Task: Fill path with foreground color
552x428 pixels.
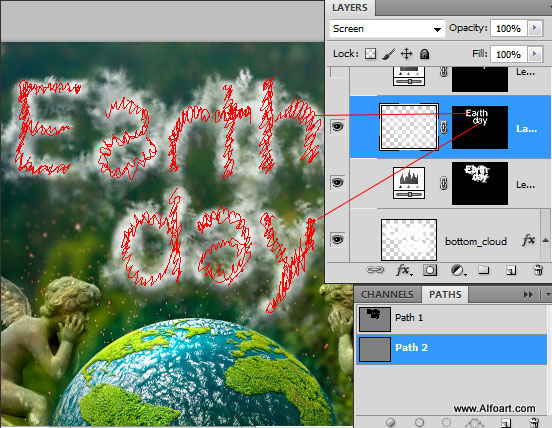Action: pos(390,422)
